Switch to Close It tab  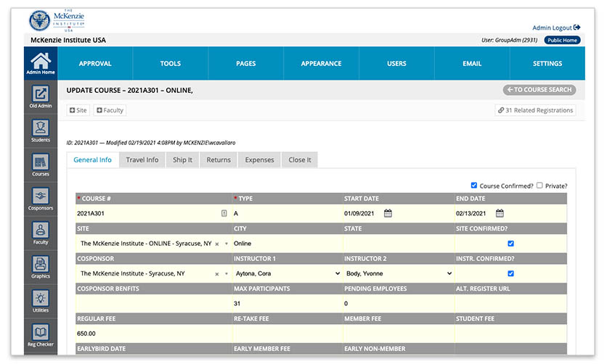pos(300,160)
